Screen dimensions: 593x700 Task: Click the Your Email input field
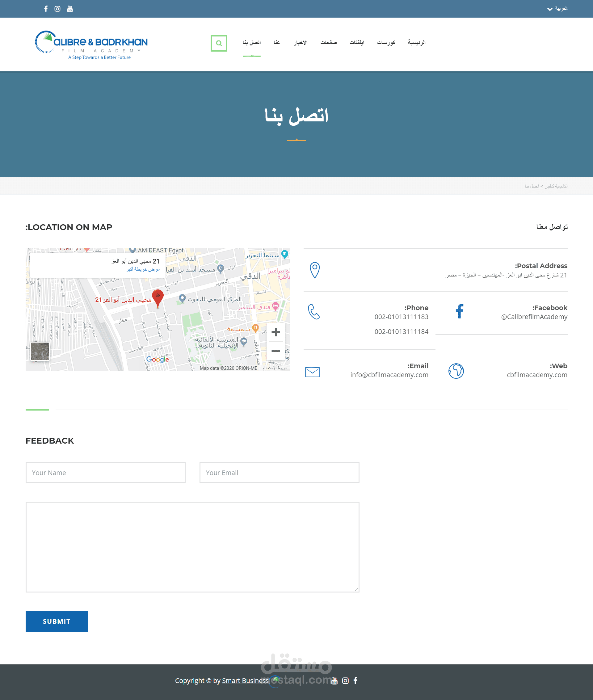click(279, 473)
